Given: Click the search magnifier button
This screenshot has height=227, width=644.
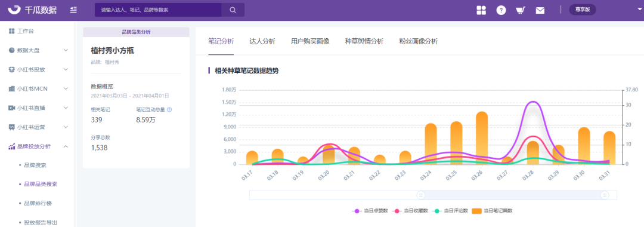Looking at the screenshot, I should 233,10.
